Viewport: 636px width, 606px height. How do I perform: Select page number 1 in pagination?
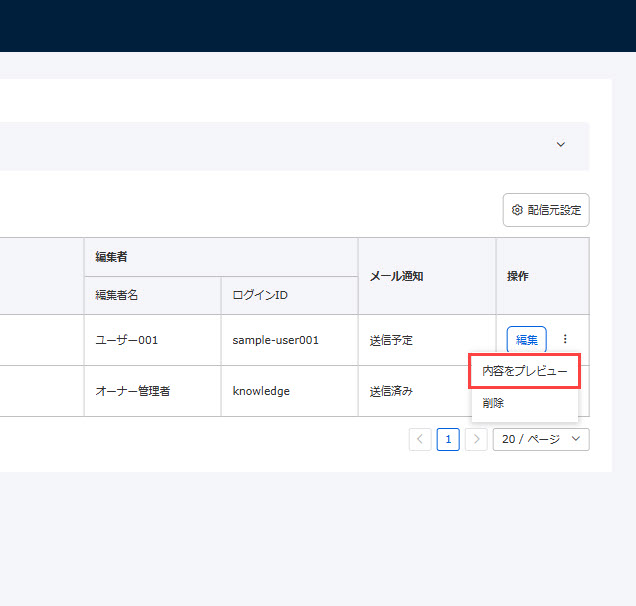[448, 440]
